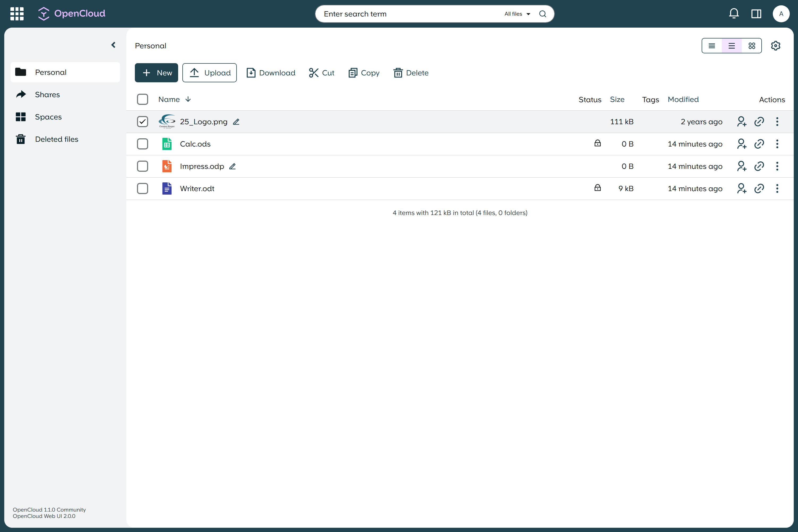Screen dimensions: 798x532
Task: Open the Calc.ods file
Action: point(195,144)
